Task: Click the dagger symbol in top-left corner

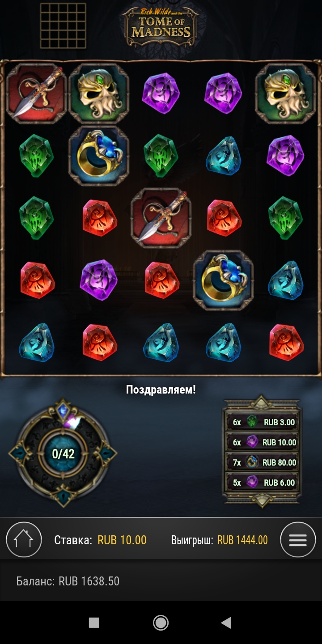Action: click(x=36, y=93)
